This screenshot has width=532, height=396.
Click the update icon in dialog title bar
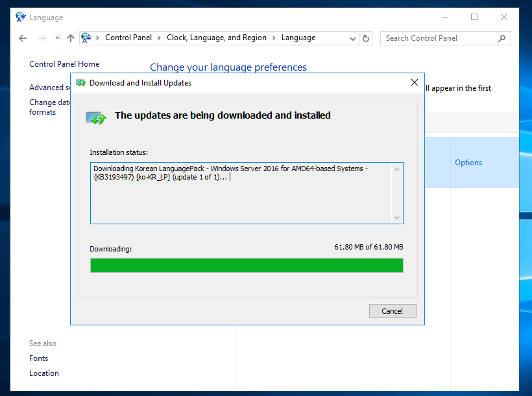pyautogui.click(x=80, y=83)
